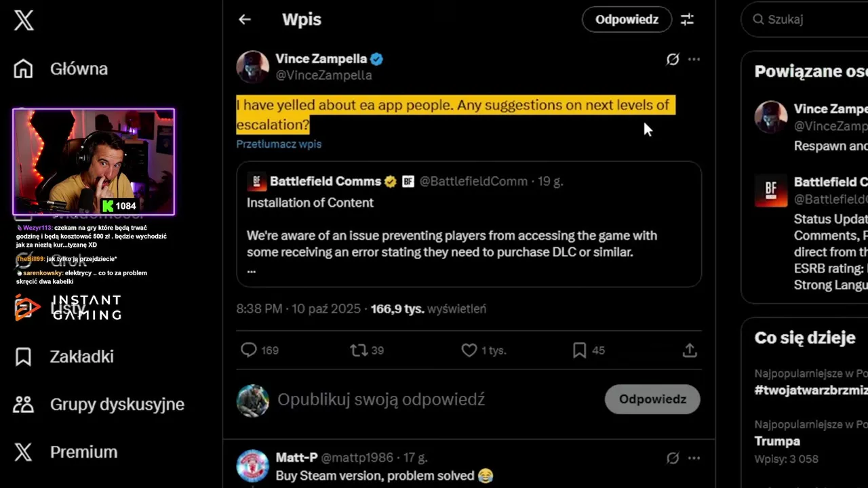
Task: Click Przetłumacz wpis translate link
Action: 279,144
